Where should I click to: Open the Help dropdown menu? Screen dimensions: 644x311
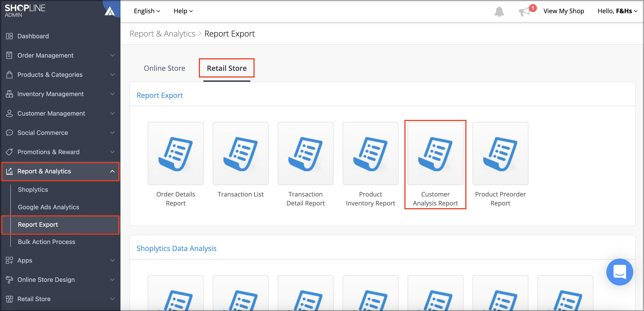[x=183, y=11]
